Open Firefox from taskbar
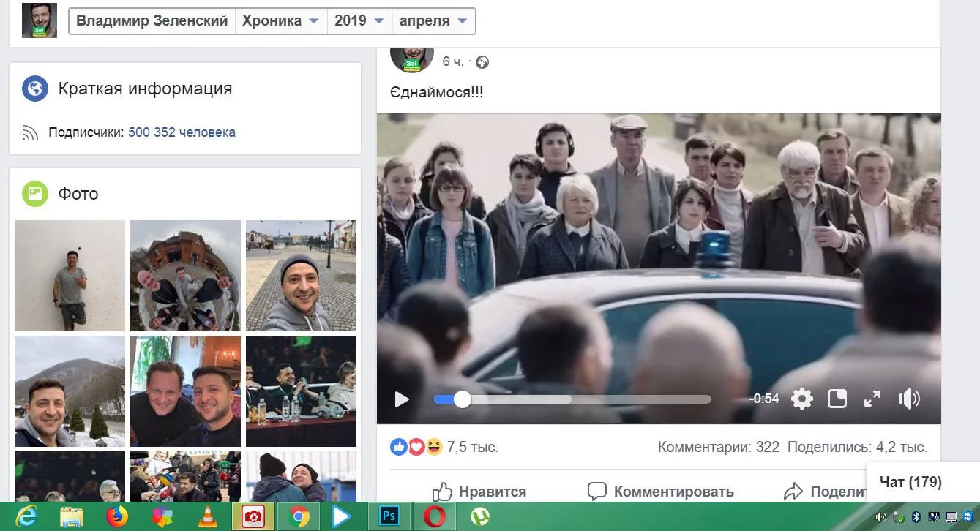This screenshot has height=531, width=980. [117, 517]
